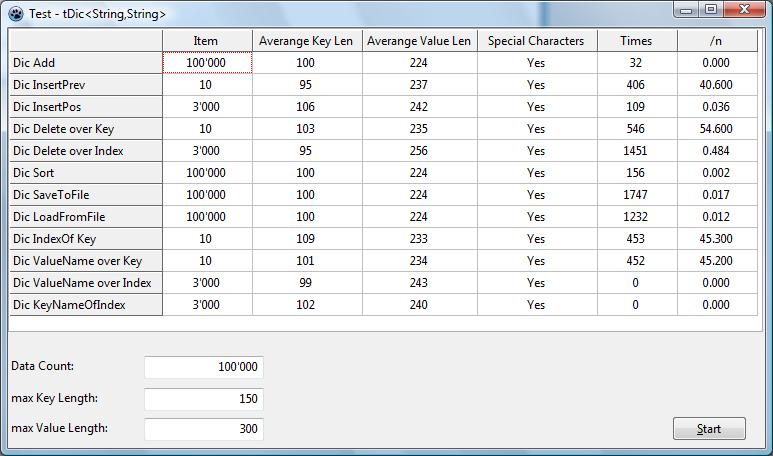This screenshot has width=773, height=456.
Task: Click the Special Characters column header
Action: 536,41
